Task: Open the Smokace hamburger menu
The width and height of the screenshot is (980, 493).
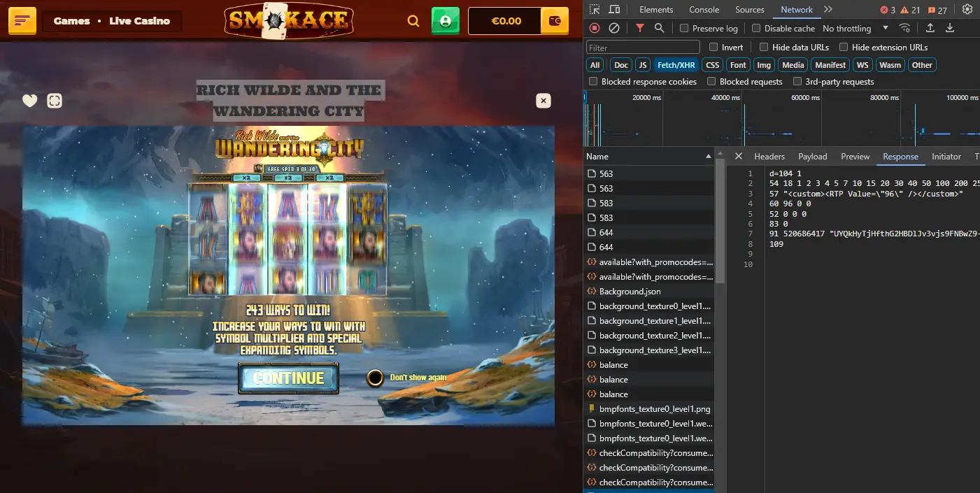Action: tap(22, 21)
